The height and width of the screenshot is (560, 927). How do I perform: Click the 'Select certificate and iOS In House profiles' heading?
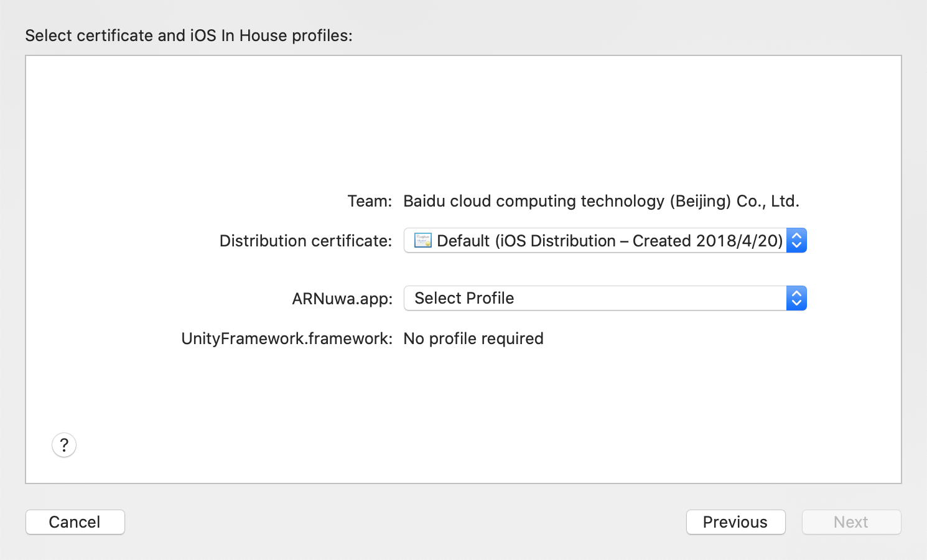pyautogui.click(x=189, y=35)
